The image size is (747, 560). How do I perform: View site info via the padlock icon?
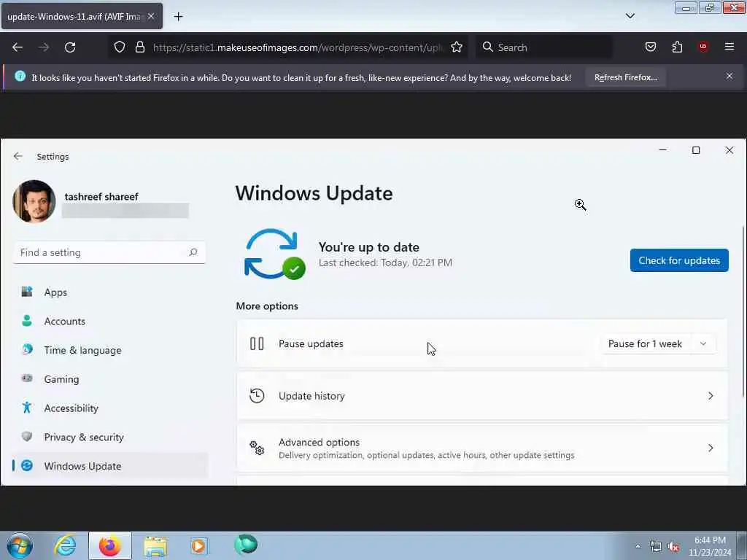(139, 47)
